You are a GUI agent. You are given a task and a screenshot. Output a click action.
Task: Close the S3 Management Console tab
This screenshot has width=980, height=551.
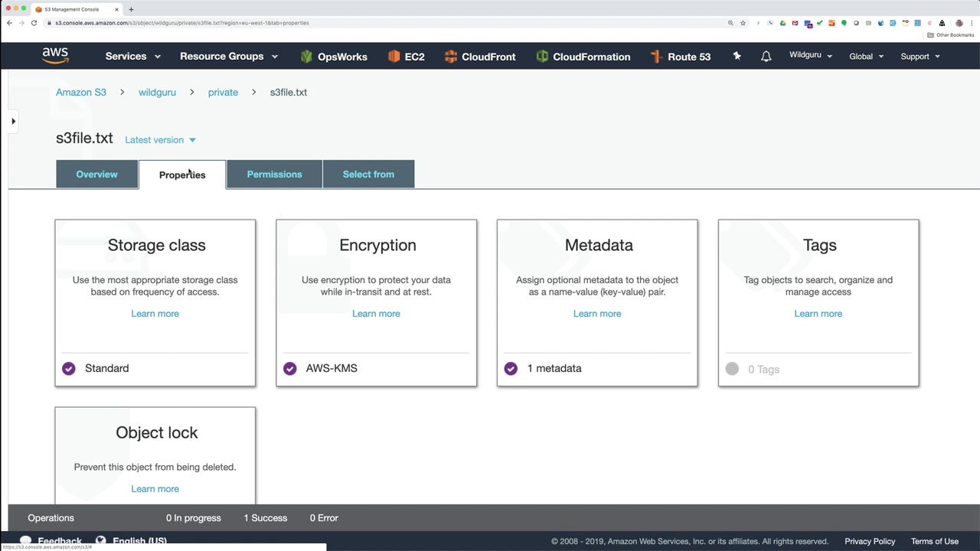[x=117, y=9]
